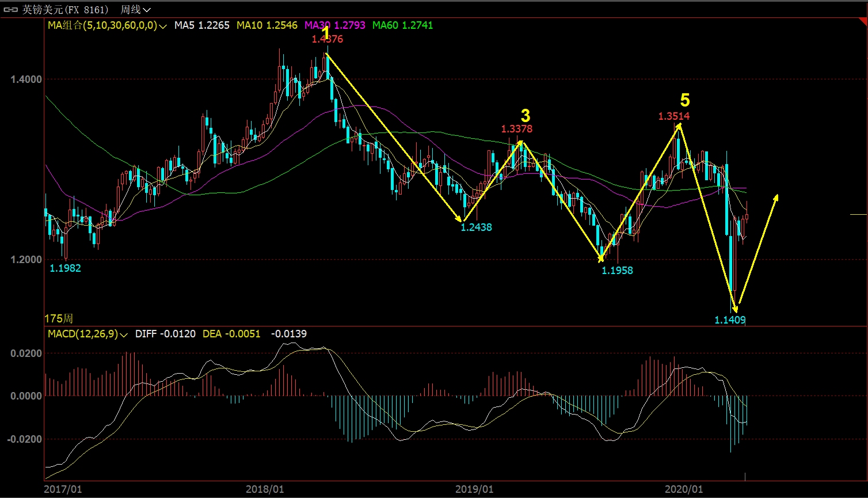Expand the MA组合(5,10,30,60,0,0) indicator dropdown
Screen dimensions: 868x498
coord(108,25)
